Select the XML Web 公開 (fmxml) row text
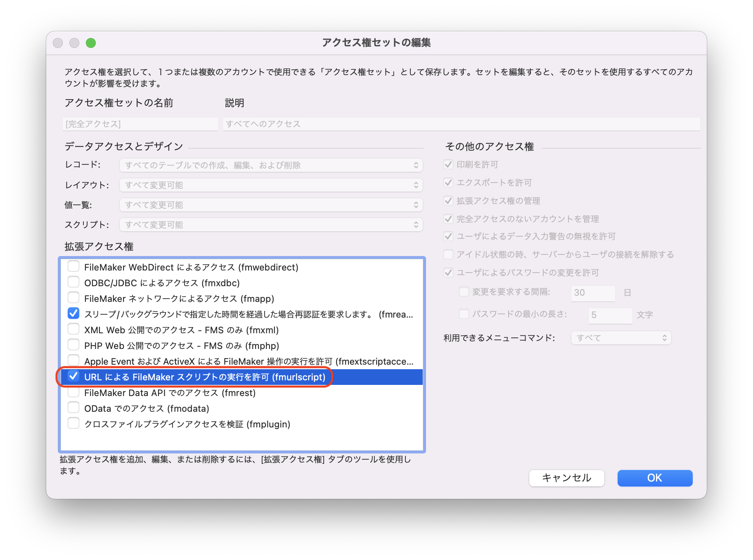Screen dimensions: 753x560 point(182,330)
